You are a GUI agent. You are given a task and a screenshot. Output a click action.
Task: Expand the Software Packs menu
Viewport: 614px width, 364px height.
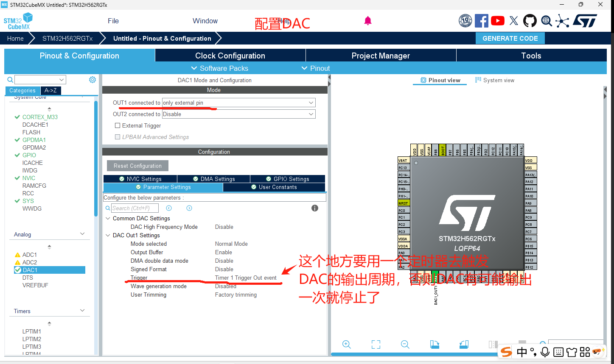point(219,68)
